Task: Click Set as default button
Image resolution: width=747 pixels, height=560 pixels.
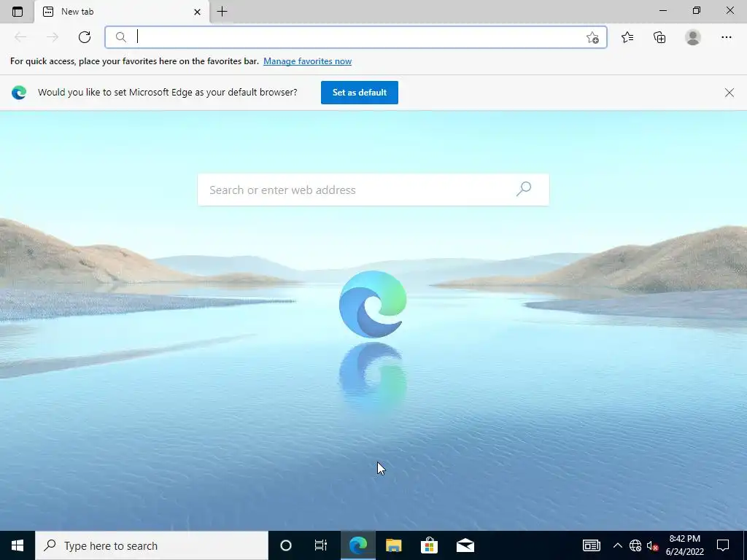Action: (359, 93)
